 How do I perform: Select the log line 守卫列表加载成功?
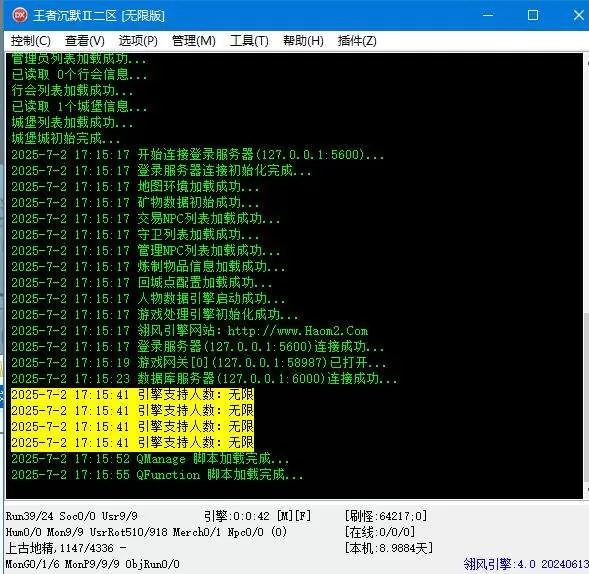tap(135, 235)
